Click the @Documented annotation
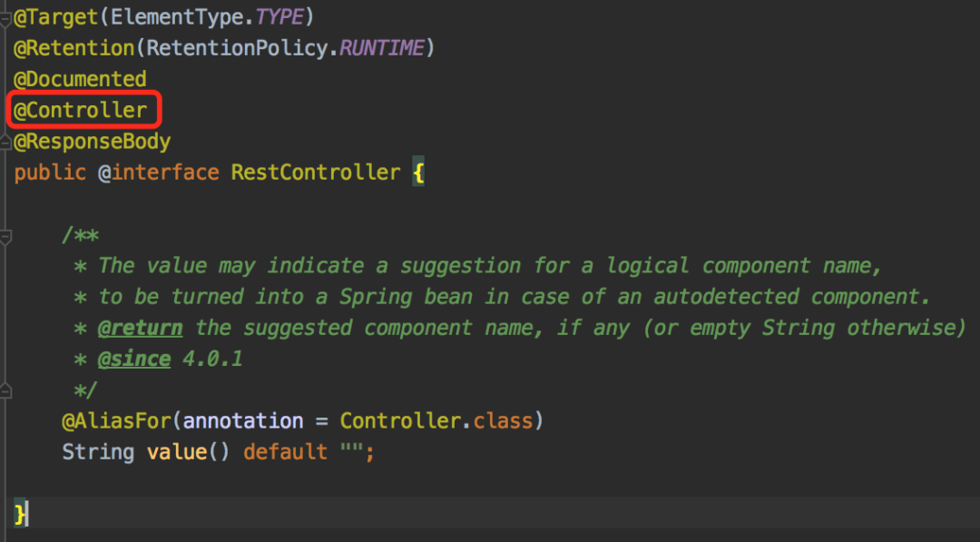 click(x=80, y=79)
